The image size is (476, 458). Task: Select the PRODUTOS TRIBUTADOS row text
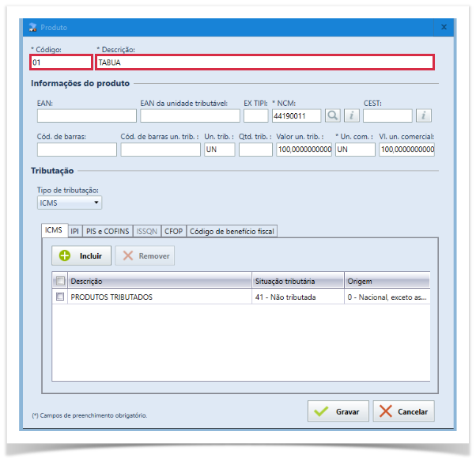111,297
